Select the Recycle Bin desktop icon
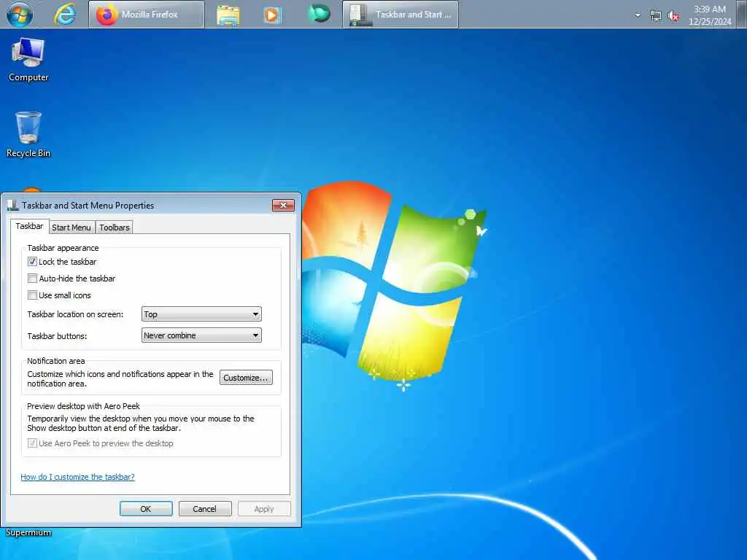Viewport: 747px width, 560px height. tap(28, 134)
